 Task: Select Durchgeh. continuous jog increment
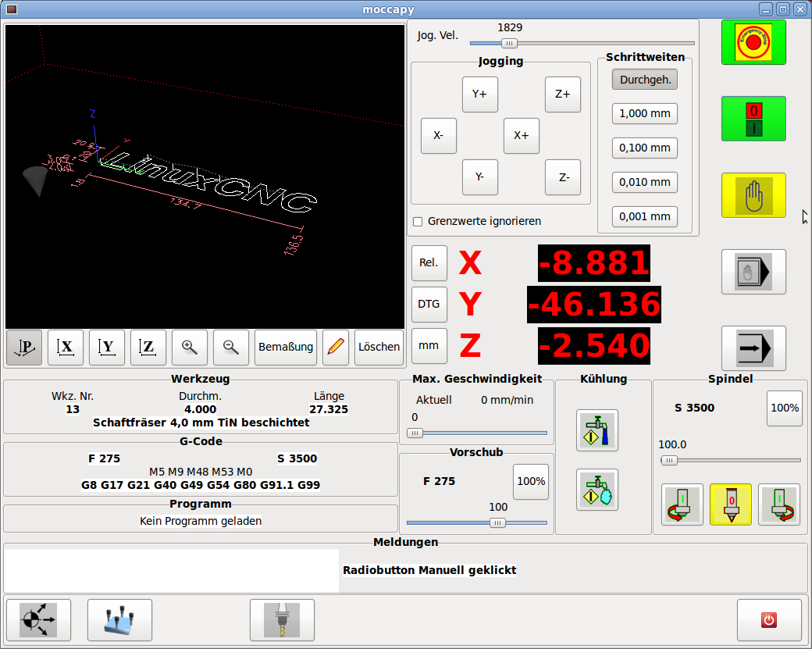[x=645, y=80]
